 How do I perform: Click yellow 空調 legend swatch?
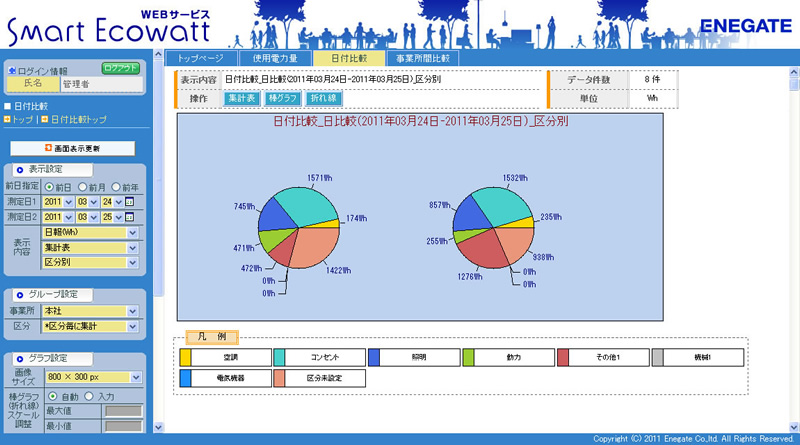(x=185, y=357)
